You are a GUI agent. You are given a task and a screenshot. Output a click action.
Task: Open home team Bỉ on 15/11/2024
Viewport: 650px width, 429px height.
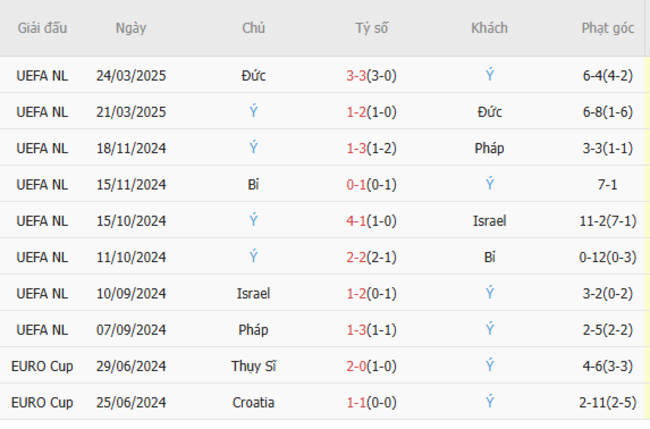tap(254, 184)
